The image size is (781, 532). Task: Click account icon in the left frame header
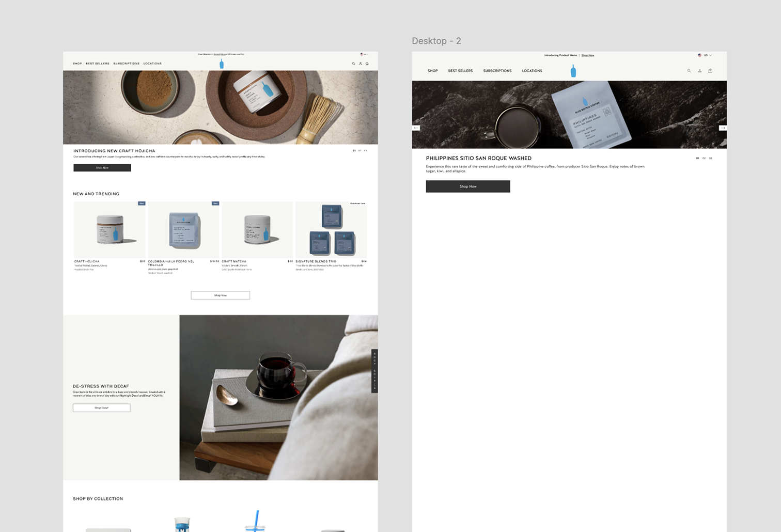[361, 64]
